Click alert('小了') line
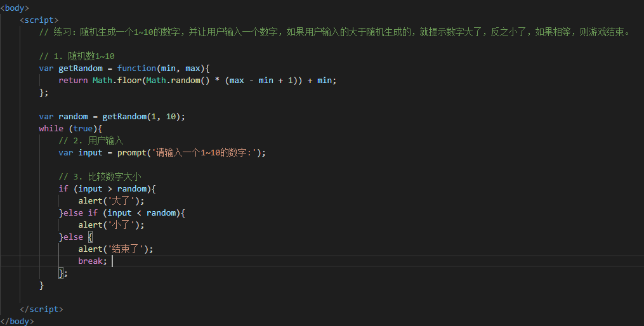This screenshot has height=326, width=644. pos(111,225)
